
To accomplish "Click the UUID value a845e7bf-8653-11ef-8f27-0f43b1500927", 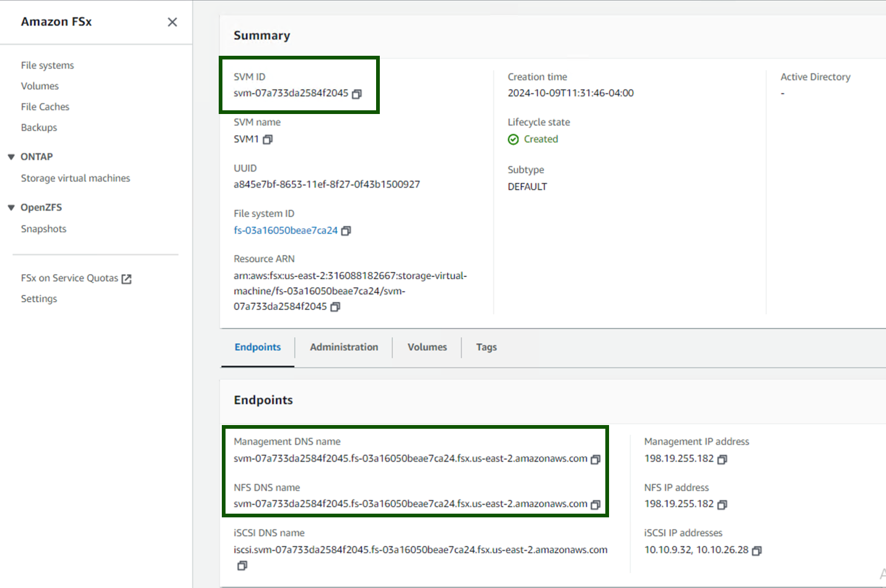I will point(327,185).
